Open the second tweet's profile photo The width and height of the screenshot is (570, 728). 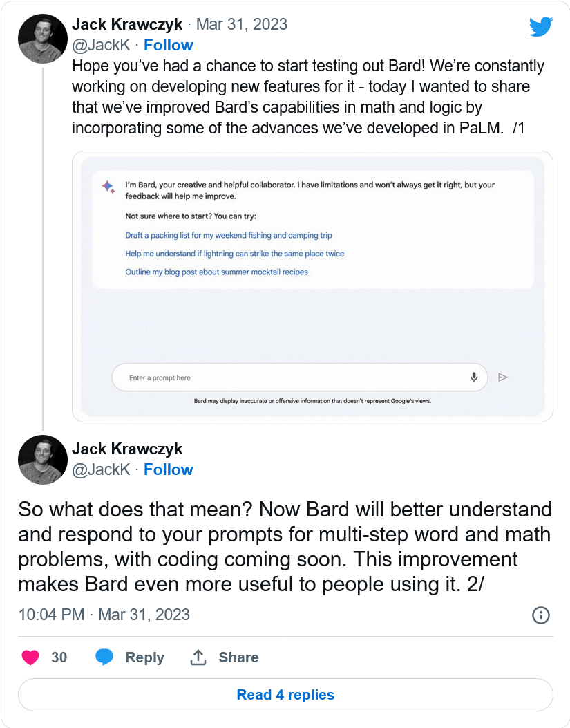pos(43,460)
